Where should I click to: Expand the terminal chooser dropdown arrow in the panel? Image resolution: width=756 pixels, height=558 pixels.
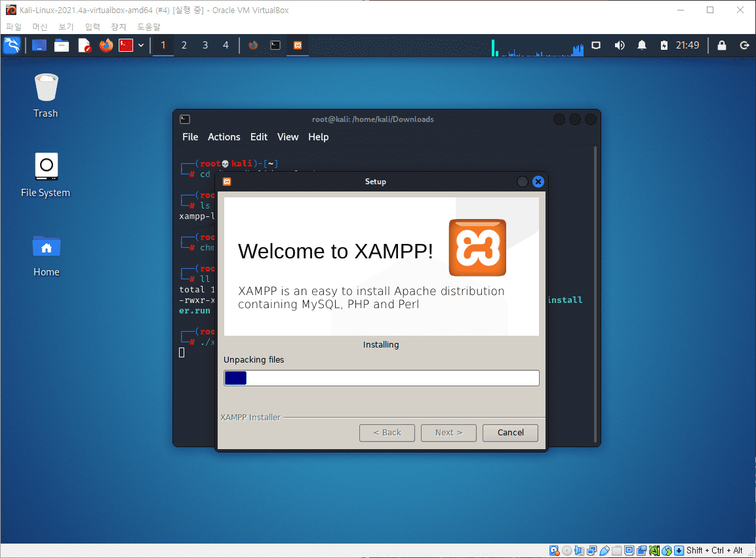(x=140, y=45)
